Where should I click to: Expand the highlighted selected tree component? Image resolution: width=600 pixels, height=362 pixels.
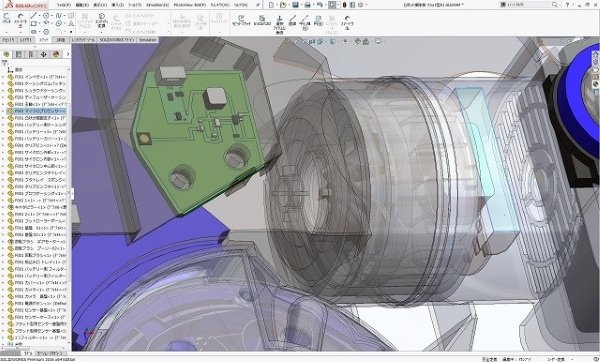[x=3, y=111]
